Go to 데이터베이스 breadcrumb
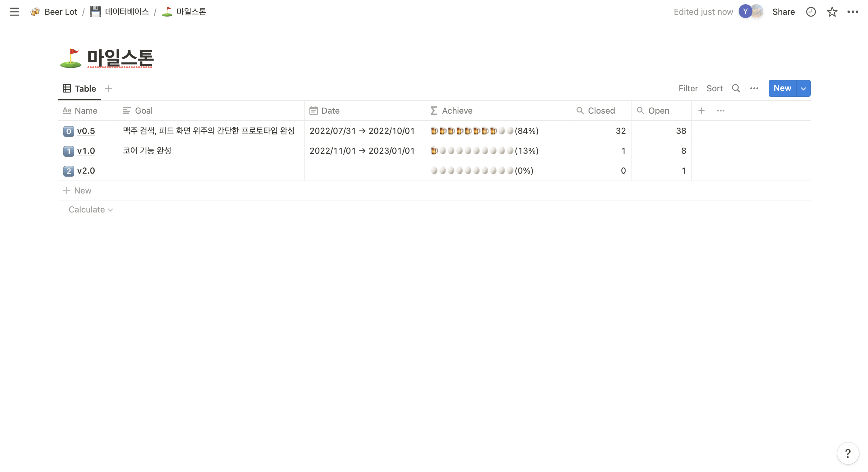Screen dimensions: 868x472 point(126,12)
